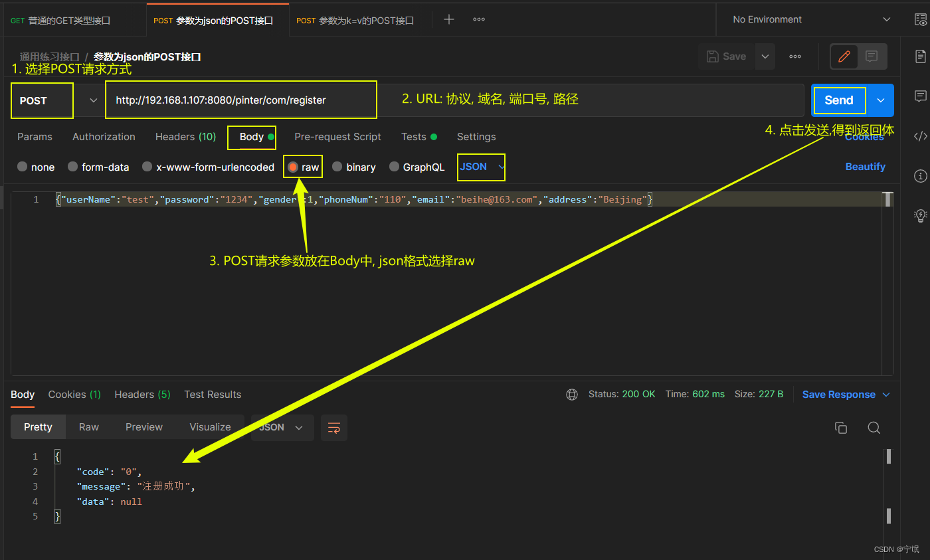The height and width of the screenshot is (560, 930).
Task: Toggle line wrap icon in response toolbar
Action: click(x=333, y=428)
